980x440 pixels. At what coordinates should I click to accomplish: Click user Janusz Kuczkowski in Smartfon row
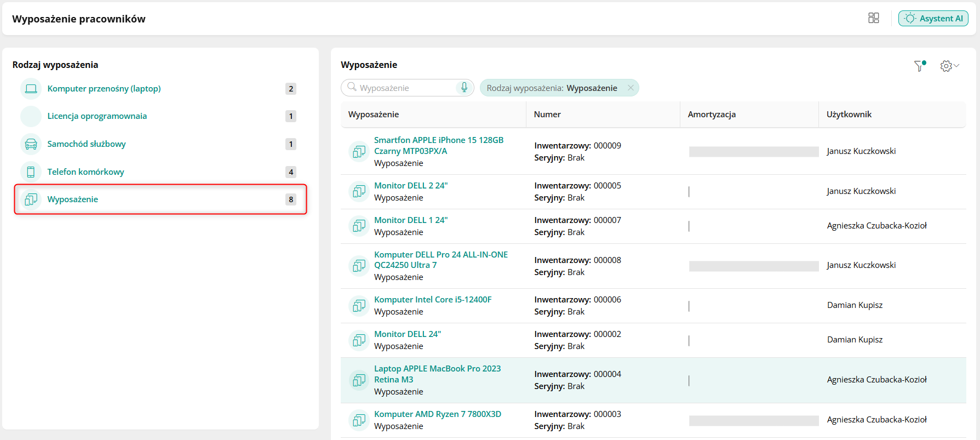click(862, 151)
